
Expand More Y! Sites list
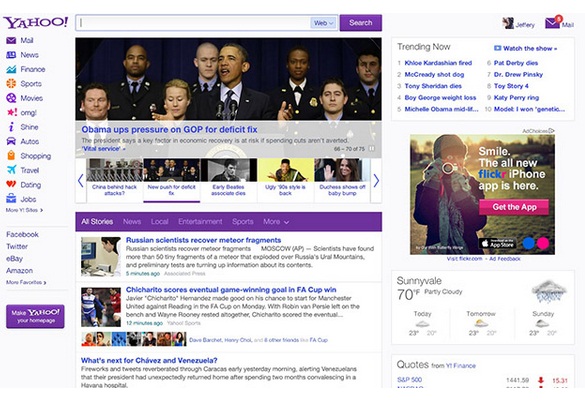click(x=24, y=210)
